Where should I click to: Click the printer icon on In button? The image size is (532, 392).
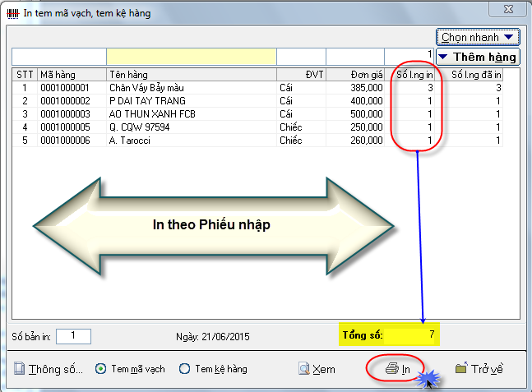coord(391,370)
